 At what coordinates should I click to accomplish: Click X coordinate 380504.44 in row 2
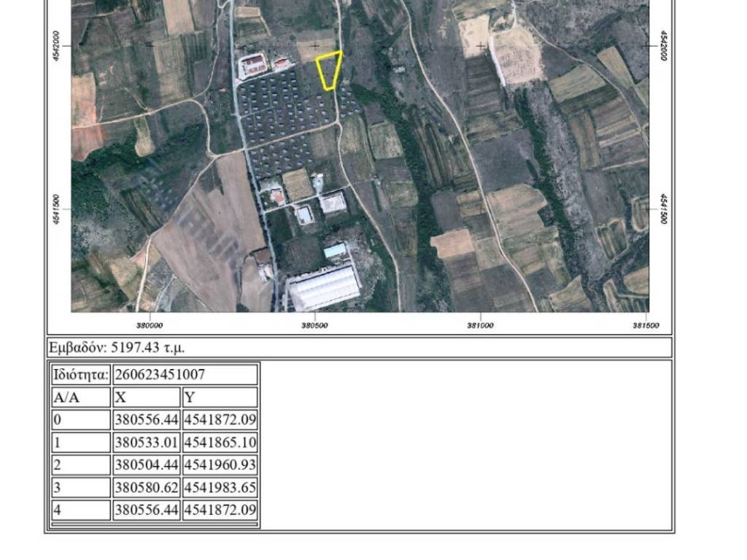146,465
